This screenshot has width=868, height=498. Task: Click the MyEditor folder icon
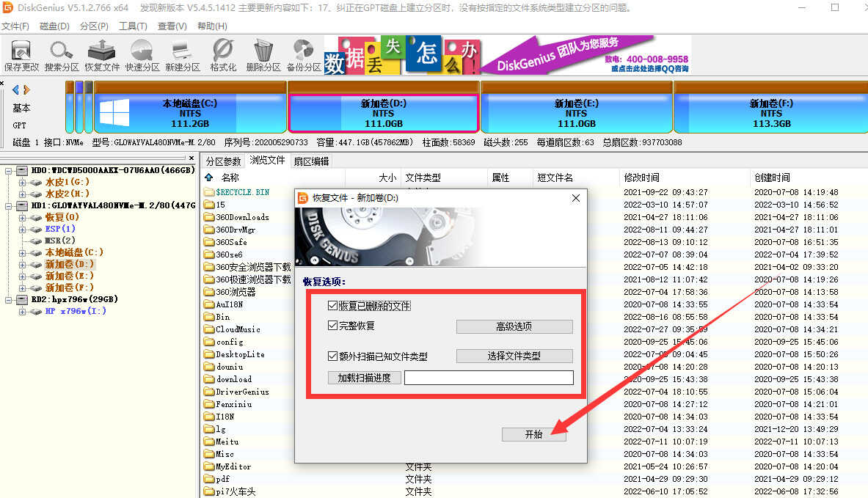coord(208,466)
